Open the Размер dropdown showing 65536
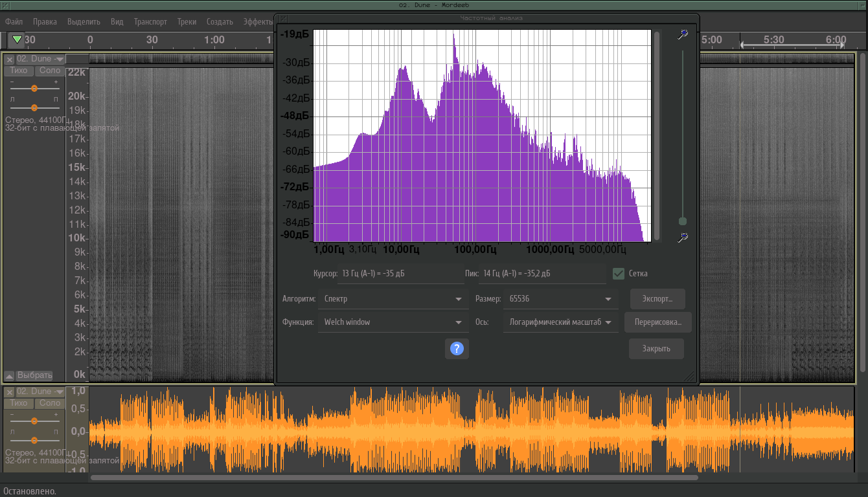868x497 pixels. point(561,299)
